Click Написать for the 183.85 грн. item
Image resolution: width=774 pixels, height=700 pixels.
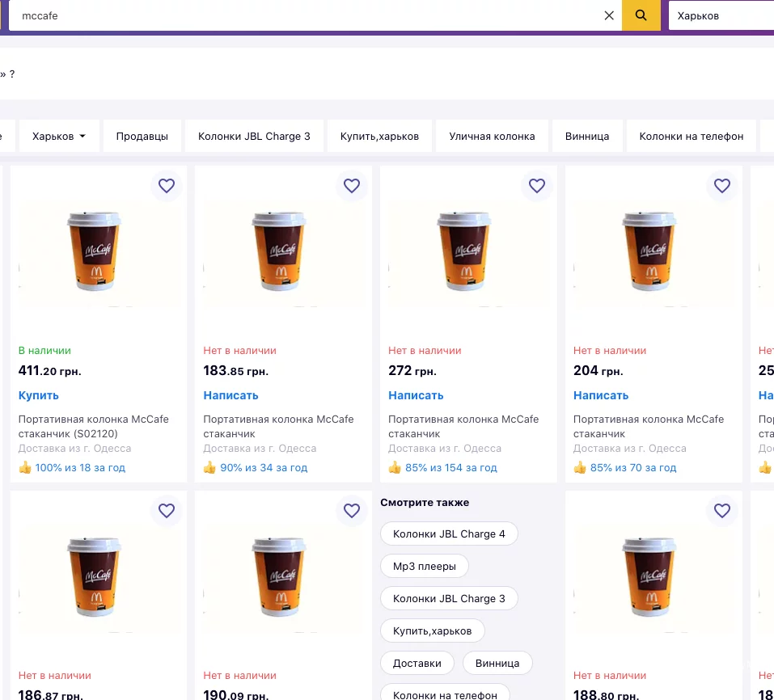(231, 395)
